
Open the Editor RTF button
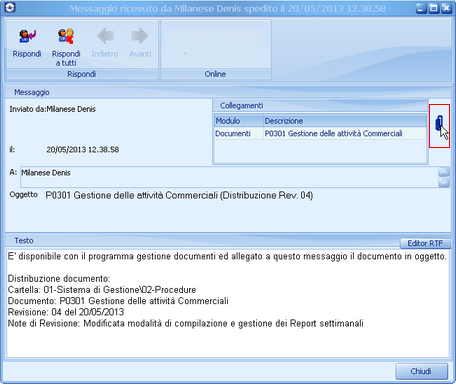(x=425, y=243)
